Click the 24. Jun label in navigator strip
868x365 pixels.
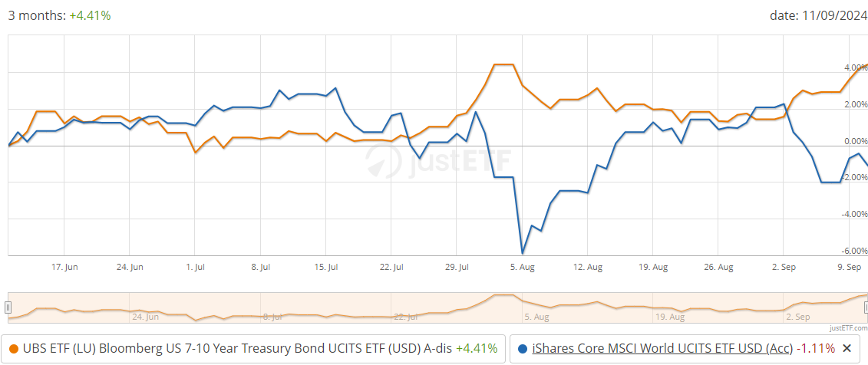click(145, 317)
